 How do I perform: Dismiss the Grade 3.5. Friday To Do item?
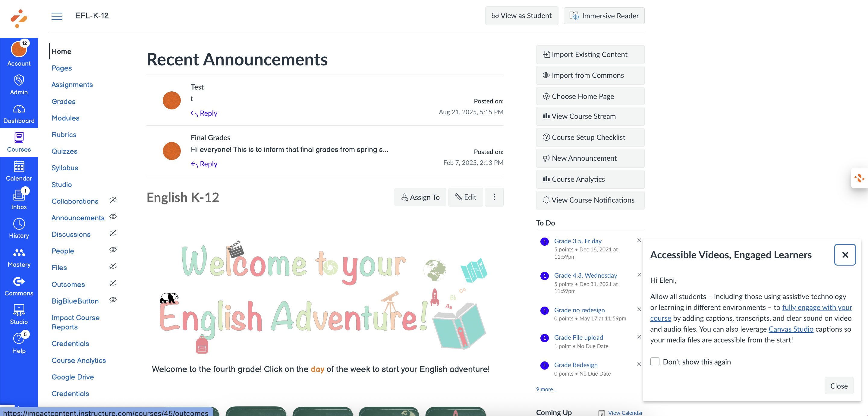tap(639, 240)
